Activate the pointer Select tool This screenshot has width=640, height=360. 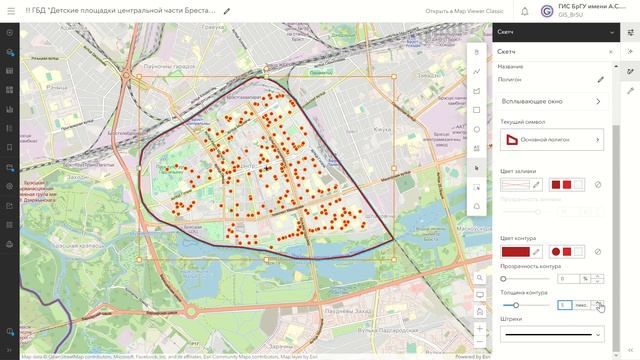click(x=477, y=168)
